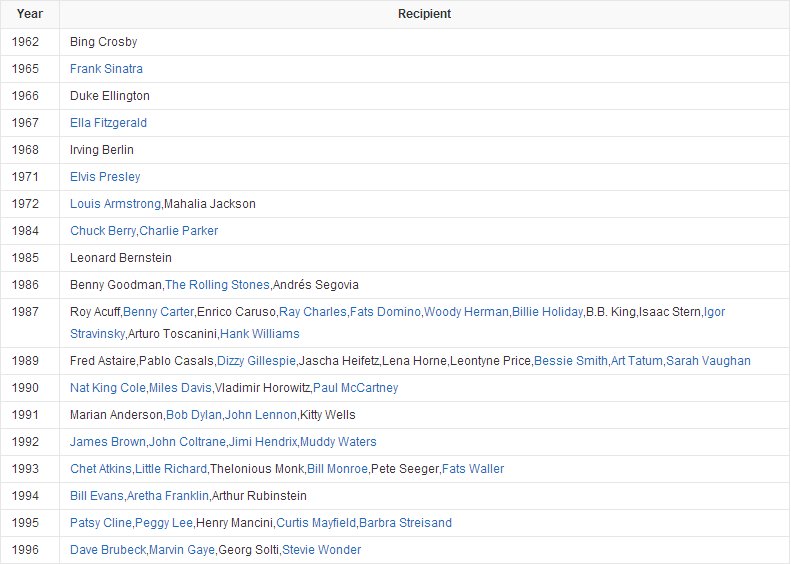Image resolution: width=791 pixels, height=564 pixels.
Task: Click the Barbra Streisand link
Action: (x=405, y=523)
